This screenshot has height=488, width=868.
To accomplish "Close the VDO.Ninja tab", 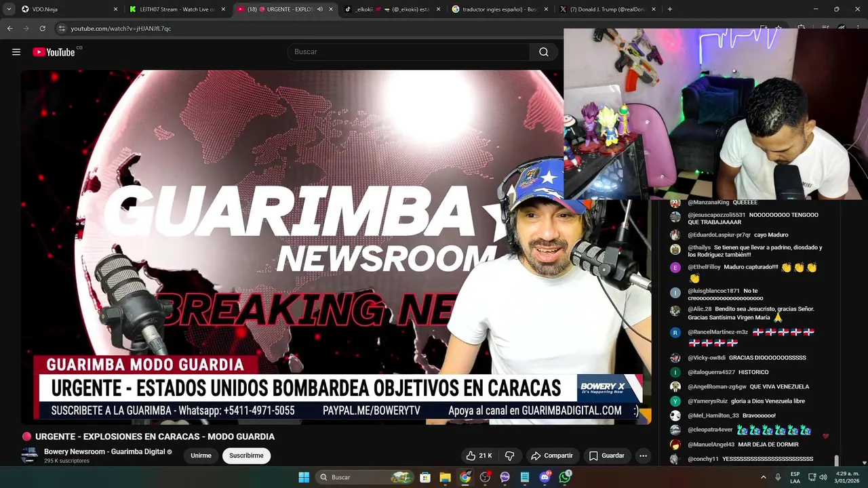I will (x=115, y=9).
